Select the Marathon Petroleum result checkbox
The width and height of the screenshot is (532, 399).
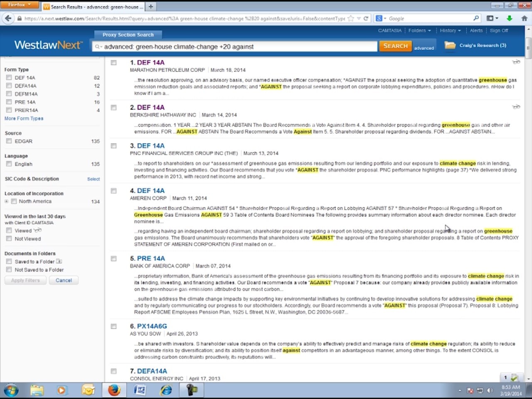tap(113, 63)
